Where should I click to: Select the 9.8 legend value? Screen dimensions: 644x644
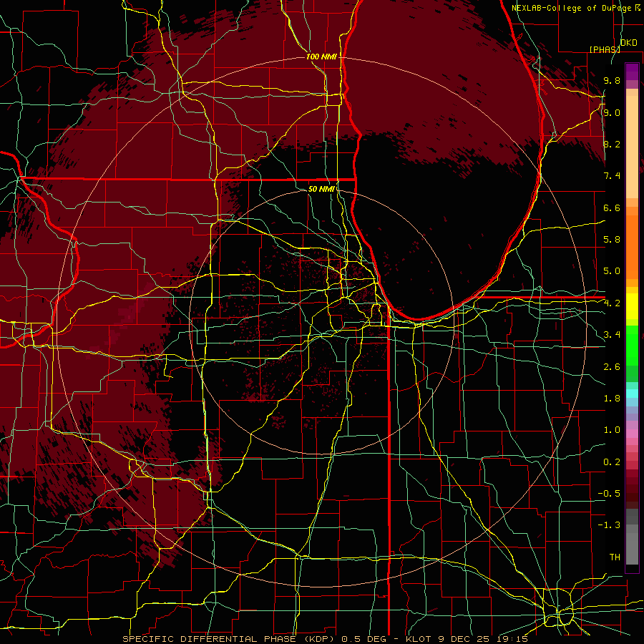(612, 81)
